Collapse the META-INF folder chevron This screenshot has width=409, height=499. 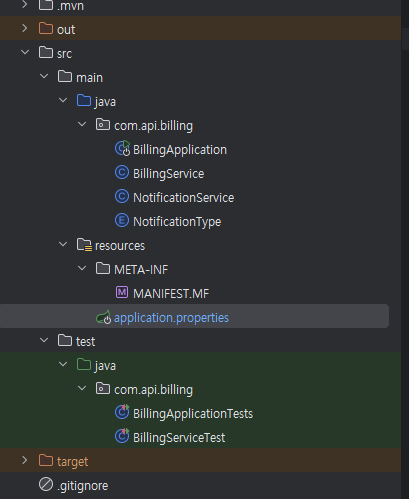click(82, 268)
